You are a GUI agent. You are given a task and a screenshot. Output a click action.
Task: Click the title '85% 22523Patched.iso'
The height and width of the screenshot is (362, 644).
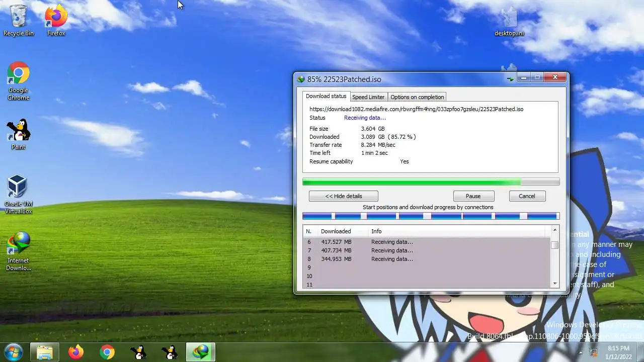pyautogui.click(x=344, y=79)
